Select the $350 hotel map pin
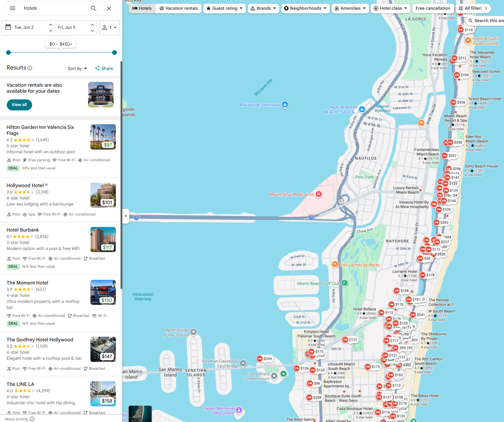This screenshot has height=422, width=504. pos(455,143)
